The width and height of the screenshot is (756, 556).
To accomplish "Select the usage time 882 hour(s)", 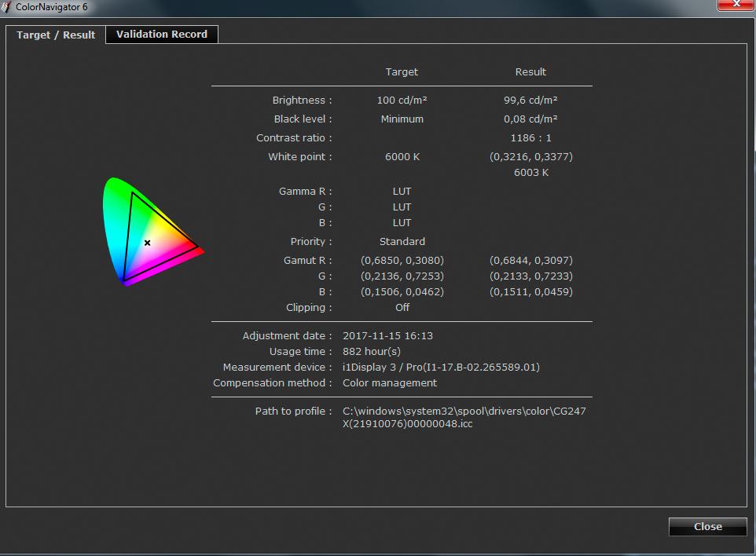I will tap(372, 352).
